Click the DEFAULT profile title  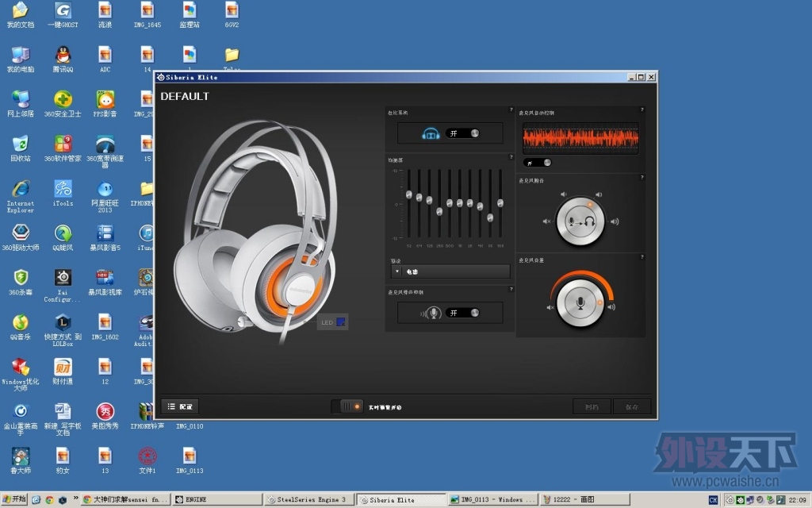coord(184,96)
